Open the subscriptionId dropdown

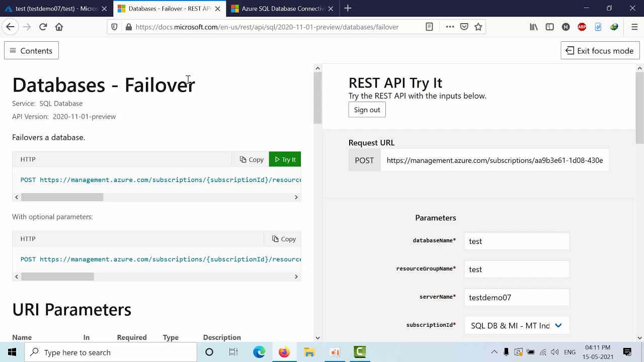517,326
